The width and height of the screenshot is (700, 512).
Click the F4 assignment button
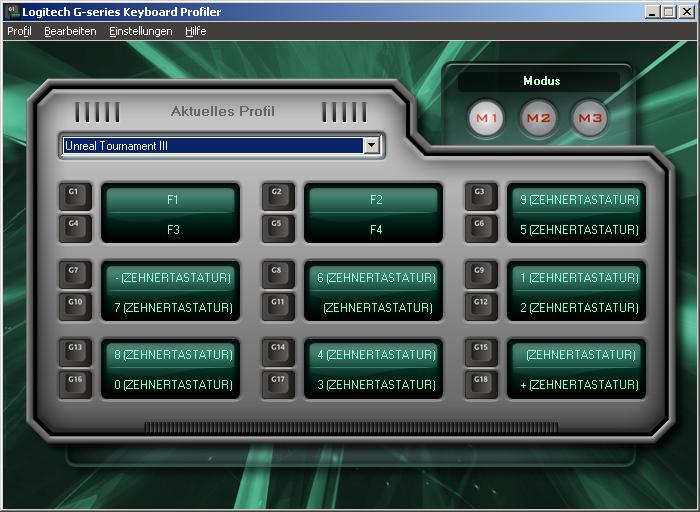click(x=374, y=229)
